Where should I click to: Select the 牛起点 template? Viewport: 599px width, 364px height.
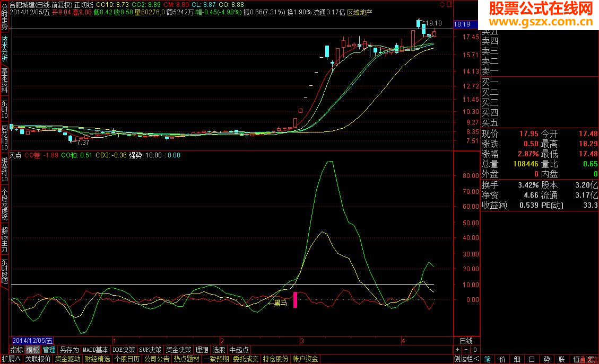(x=239, y=350)
